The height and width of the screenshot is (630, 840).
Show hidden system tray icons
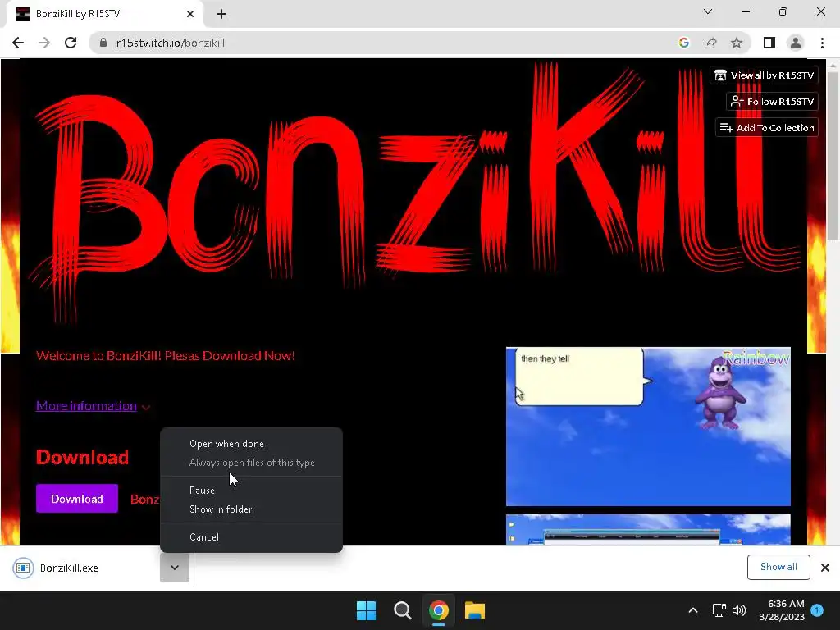pos(692,610)
